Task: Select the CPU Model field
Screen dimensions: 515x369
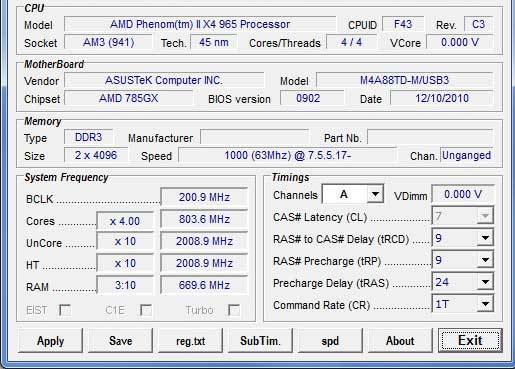Action: [200, 24]
